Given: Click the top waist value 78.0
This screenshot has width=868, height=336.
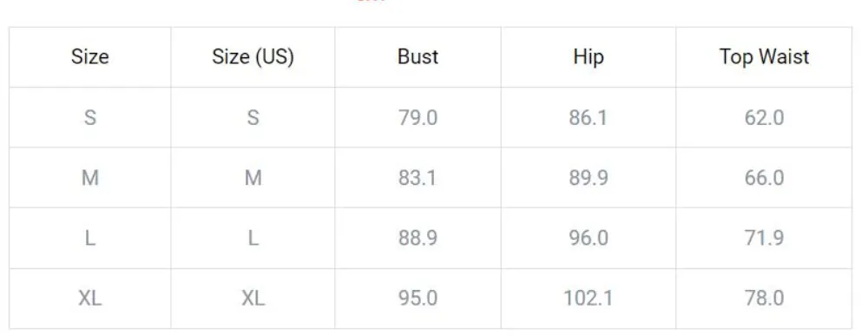Looking at the screenshot, I should (x=764, y=299).
